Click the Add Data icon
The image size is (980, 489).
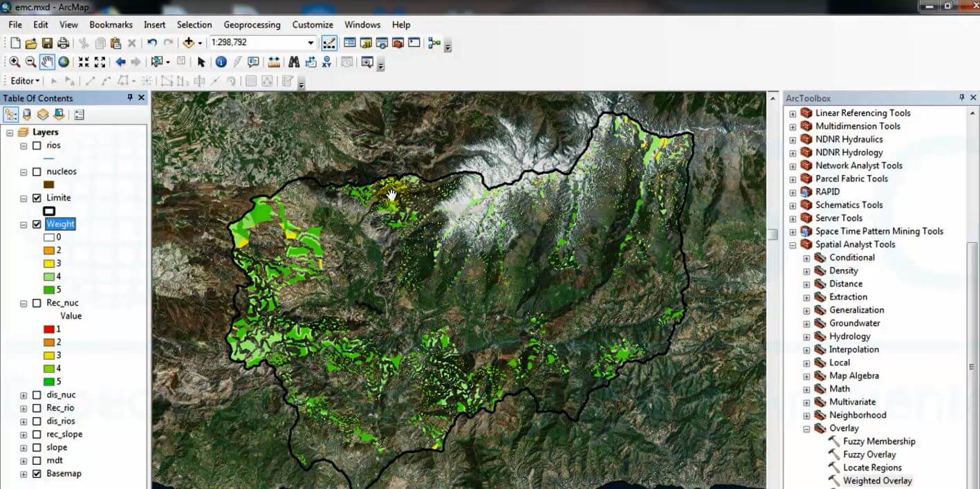(x=188, y=43)
